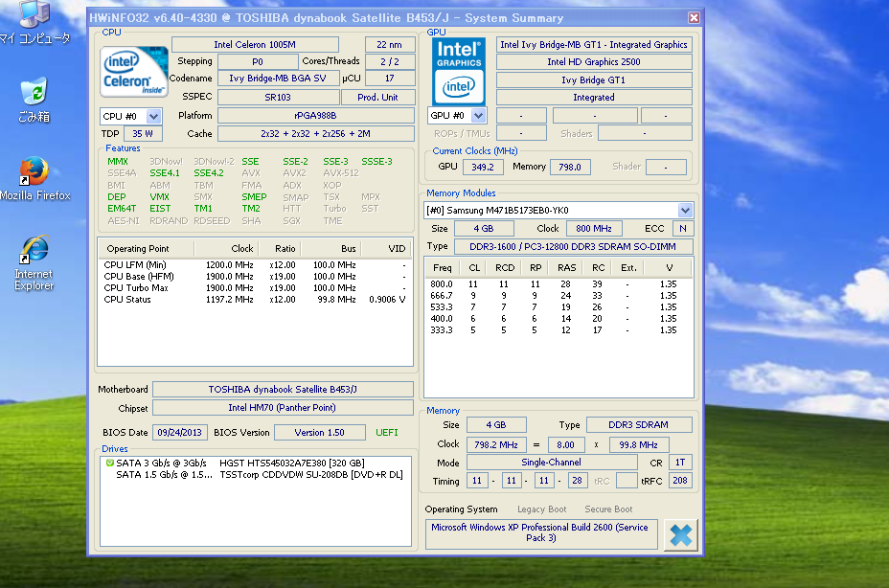Click the BIOS Date 09/24/2013 field
889x588 pixels.
pyautogui.click(x=181, y=433)
